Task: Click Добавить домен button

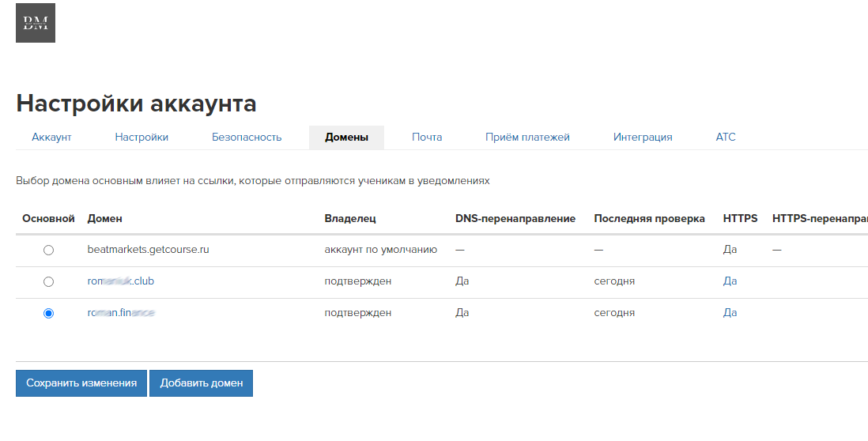Action: coord(201,383)
